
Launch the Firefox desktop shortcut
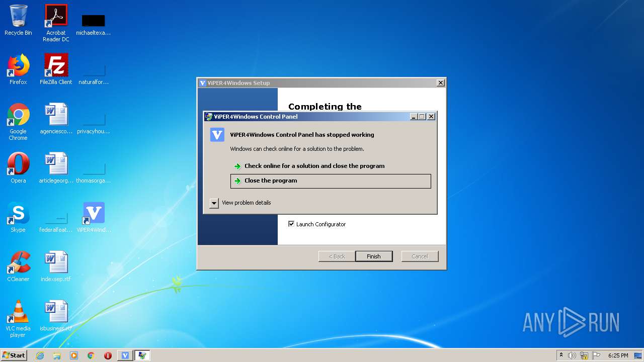[18, 69]
